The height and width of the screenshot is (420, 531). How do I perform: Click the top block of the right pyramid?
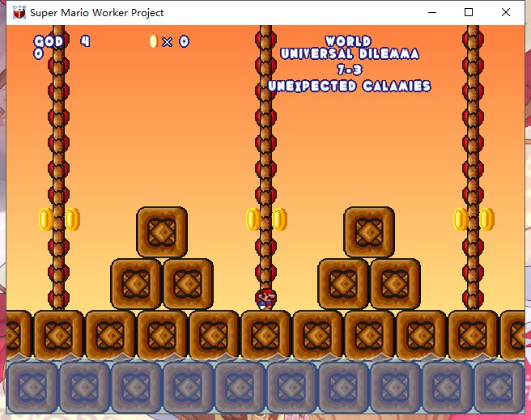(369, 232)
